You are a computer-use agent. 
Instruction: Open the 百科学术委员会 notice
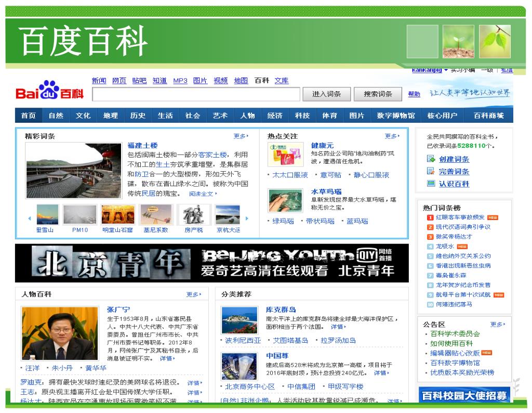pyautogui.click(x=455, y=334)
